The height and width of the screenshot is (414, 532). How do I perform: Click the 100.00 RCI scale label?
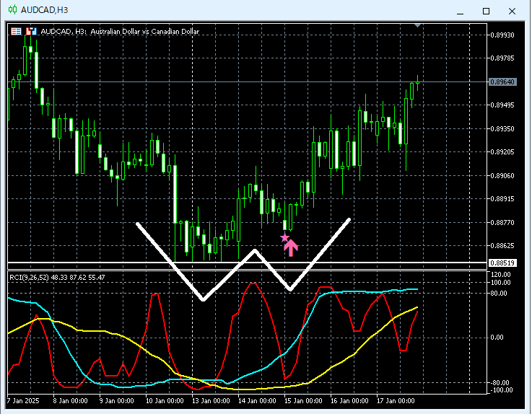(x=500, y=283)
